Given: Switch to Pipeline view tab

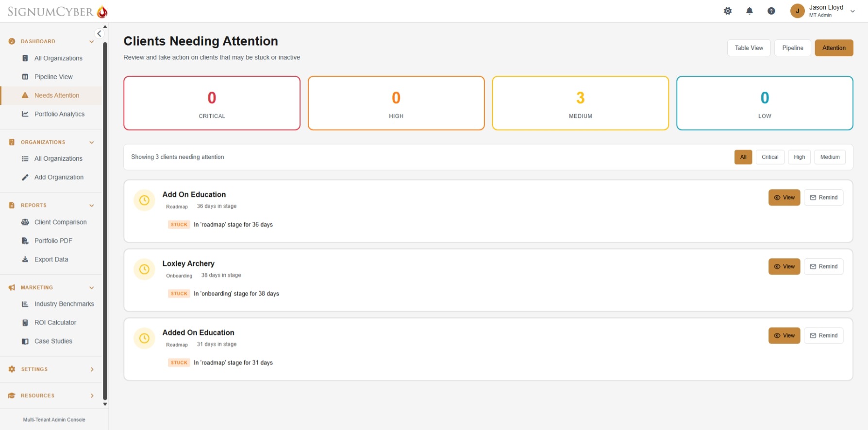Looking at the screenshot, I should click(793, 48).
